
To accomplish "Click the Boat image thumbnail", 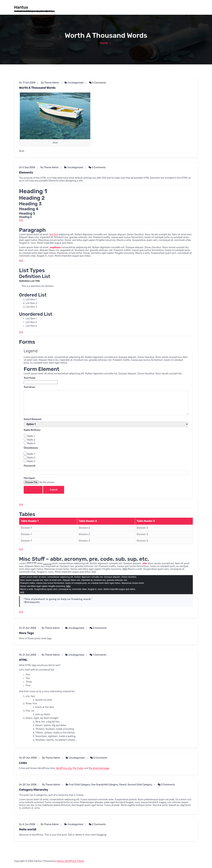I will point(55,116).
